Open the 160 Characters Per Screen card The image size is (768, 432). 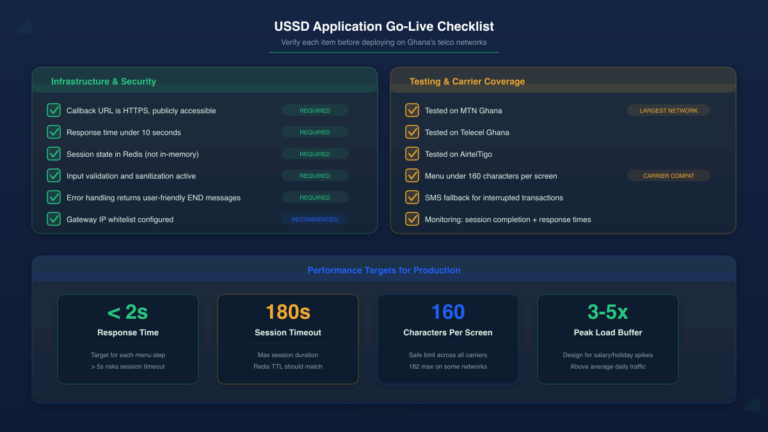pyautogui.click(x=448, y=339)
